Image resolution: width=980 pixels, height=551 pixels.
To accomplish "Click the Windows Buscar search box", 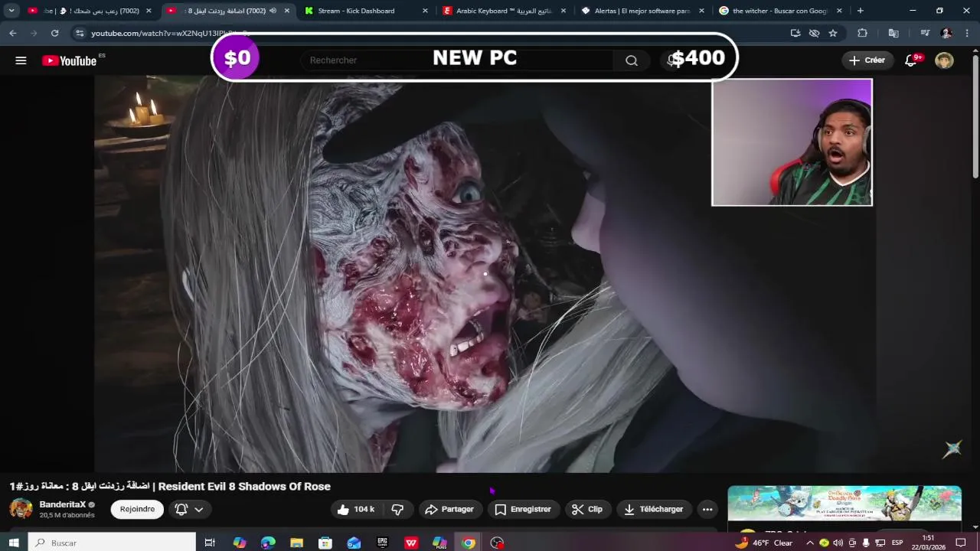I will tap(113, 543).
